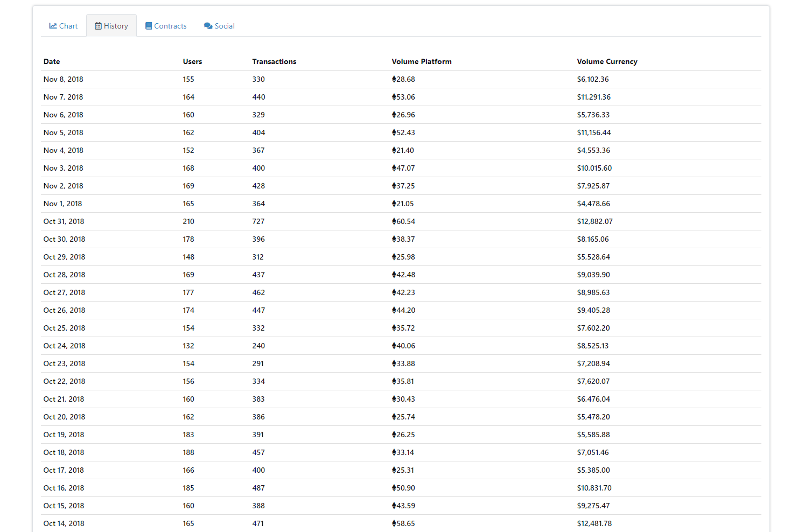
Task: Click the users value 188
Action: pyautogui.click(x=188, y=452)
